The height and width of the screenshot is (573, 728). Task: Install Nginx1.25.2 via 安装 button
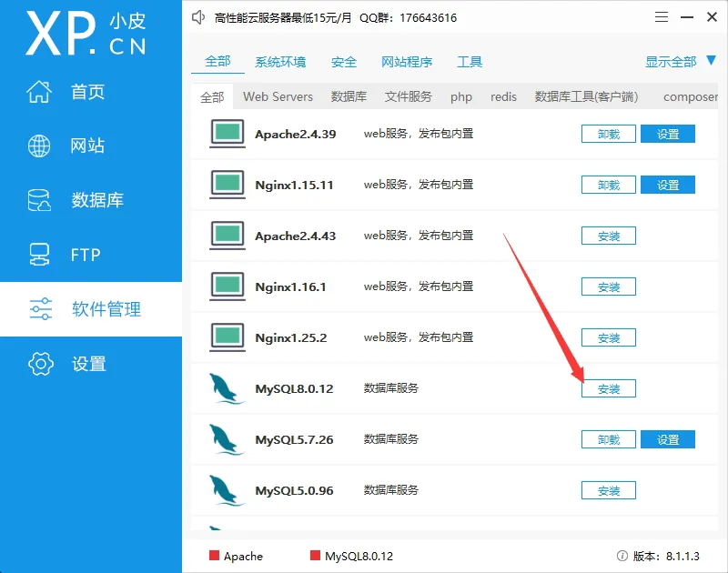tap(608, 337)
